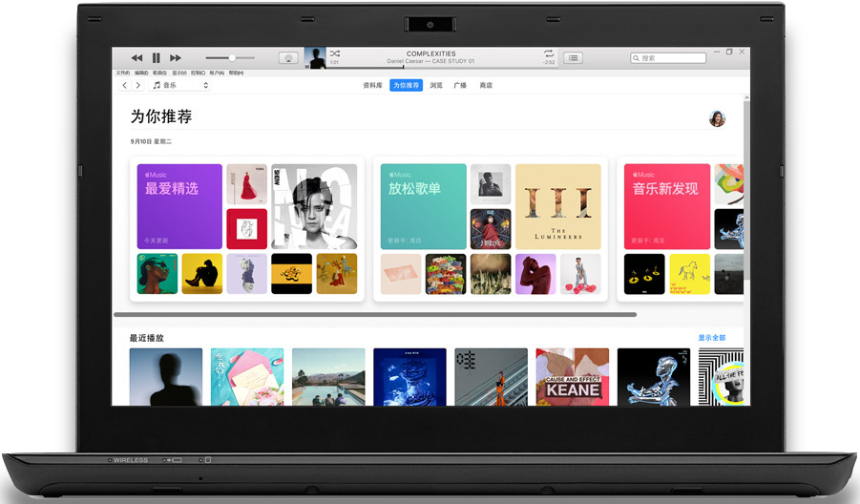860x504 pixels.
Task: Go back with the left chevron
Action: (x=125, y=85)
